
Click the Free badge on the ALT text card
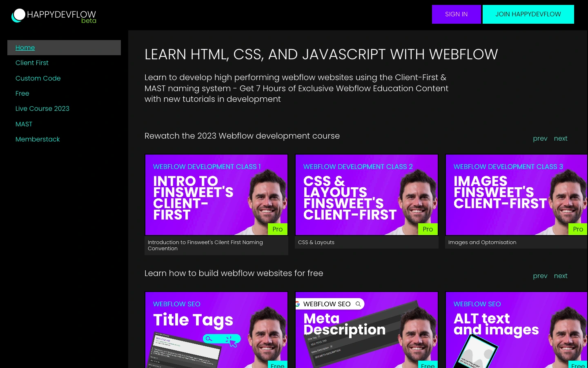point(578,365)
